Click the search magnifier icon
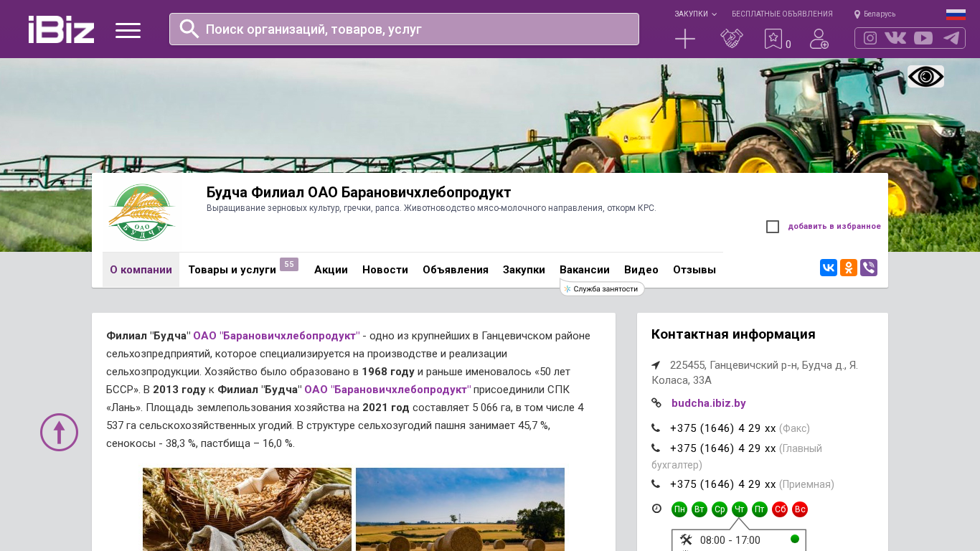Viewport: 980px width, 551px height. [x=189, y=29]
